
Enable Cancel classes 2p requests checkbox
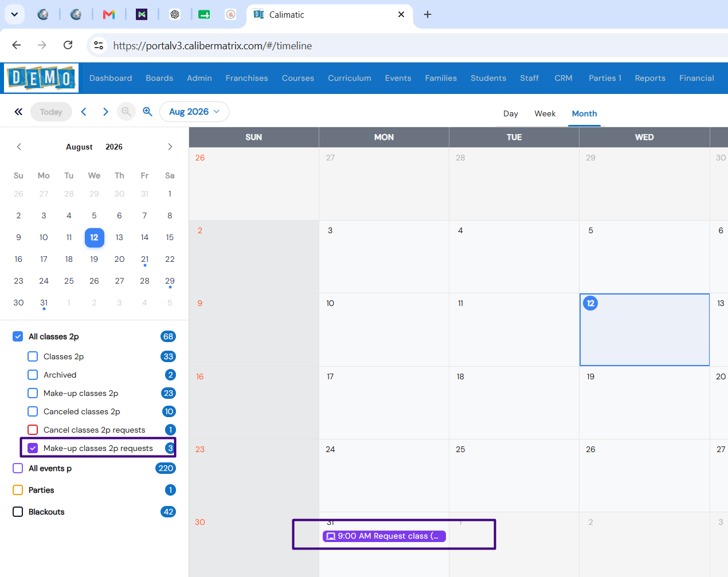click(33, 430)
